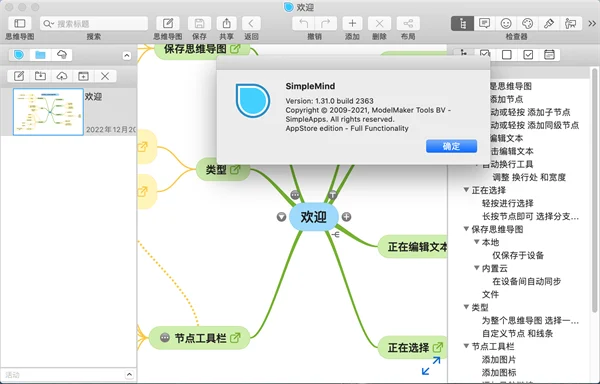The image size is (600, 384).
Task: Switch to the blue folder storage tab
Action: click(40, 55)
